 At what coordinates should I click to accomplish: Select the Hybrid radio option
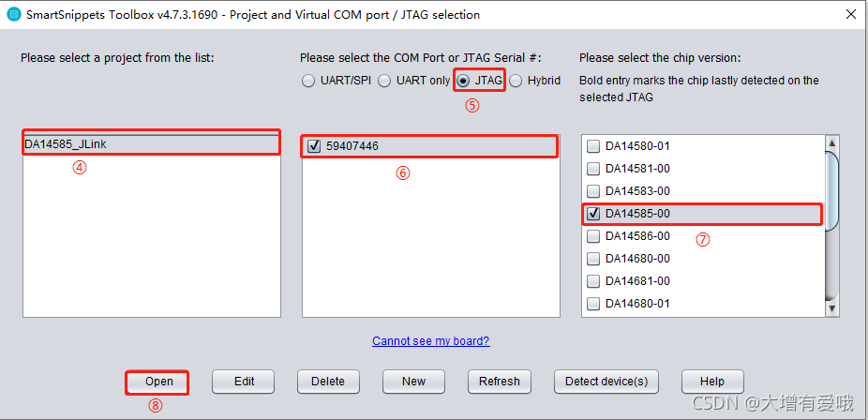(516, 81)
